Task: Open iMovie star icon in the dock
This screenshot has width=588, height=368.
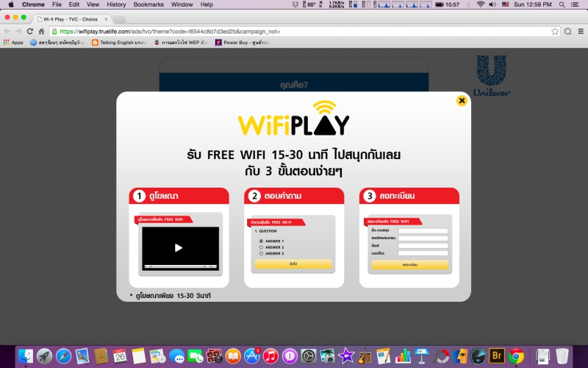Action: coord(346,356)
